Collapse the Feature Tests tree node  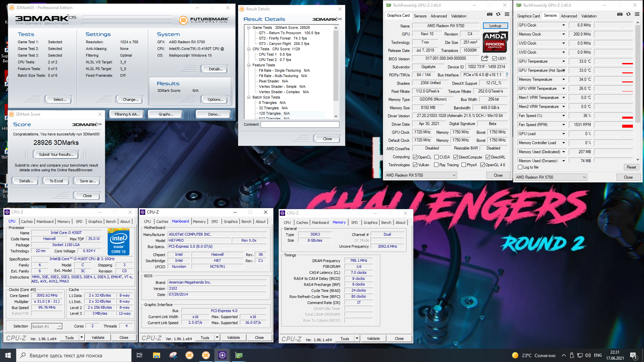pyautogui.click(x=249, y=65)
